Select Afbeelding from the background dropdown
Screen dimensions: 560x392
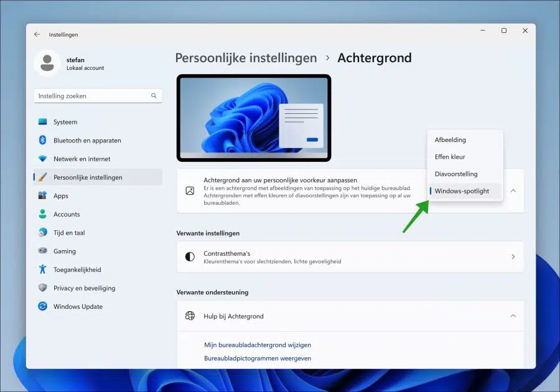coord(465,139)
